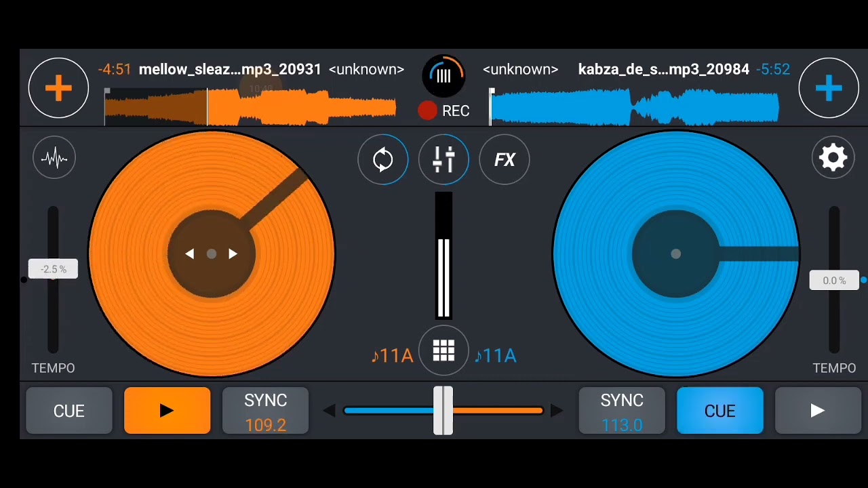The height and width of the screenshot is (488, 868).
Task: Toggle play on the orange deck
Action: pos(167,411)
